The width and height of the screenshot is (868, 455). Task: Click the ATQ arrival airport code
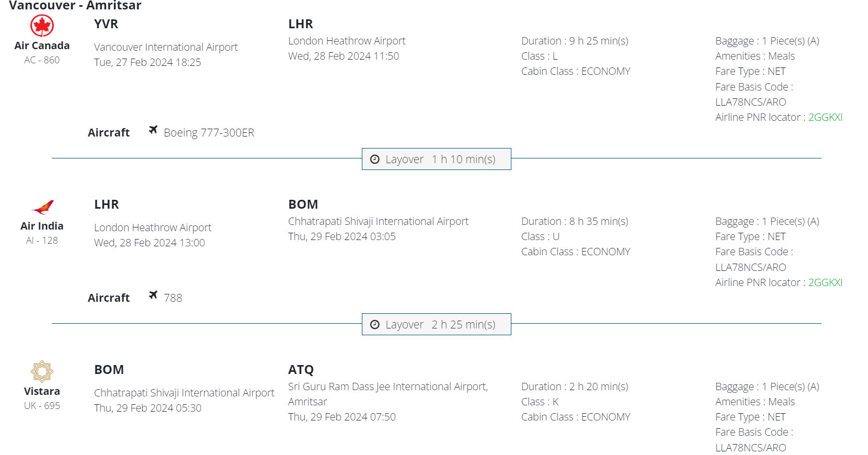click(x=301, y=370)
